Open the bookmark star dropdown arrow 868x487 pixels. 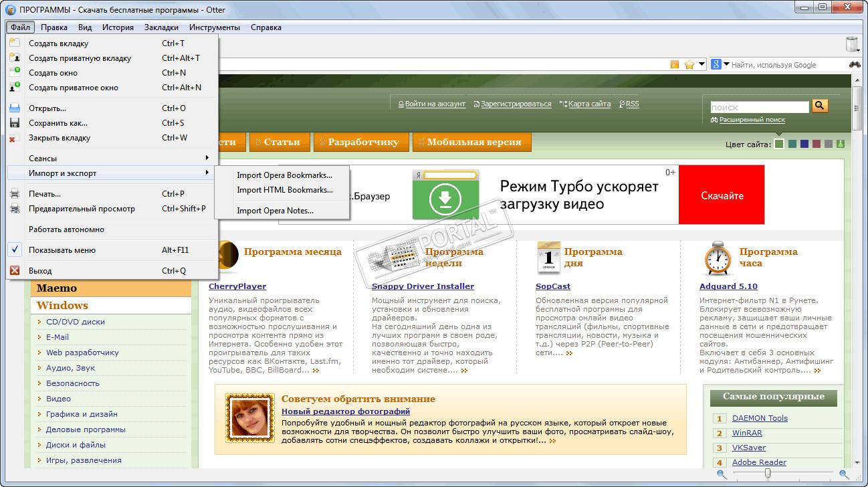pos(701,65)
